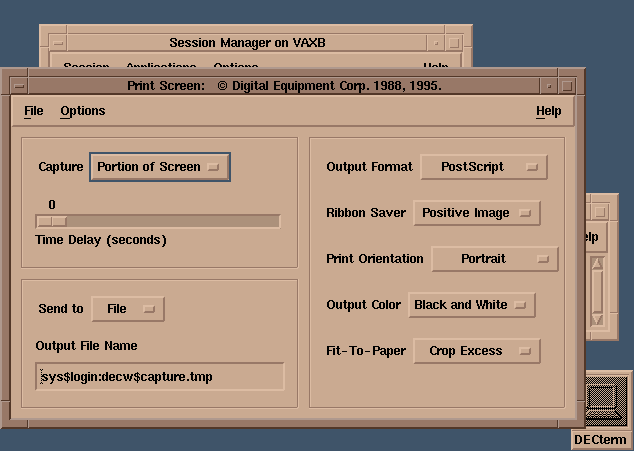This screenshot has height=451, width=634.
Task: Click the Session Manager on VAXB title bar
Action: click(247, 42)
